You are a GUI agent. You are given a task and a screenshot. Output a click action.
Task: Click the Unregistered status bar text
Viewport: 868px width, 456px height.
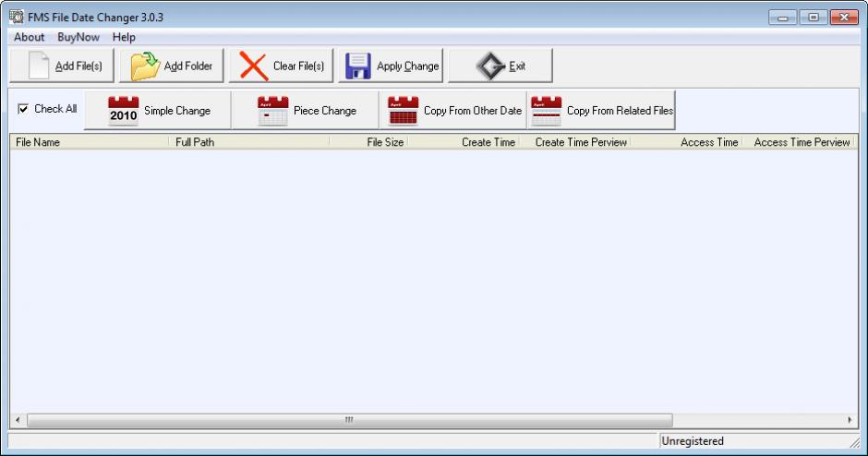click(693, 441)
